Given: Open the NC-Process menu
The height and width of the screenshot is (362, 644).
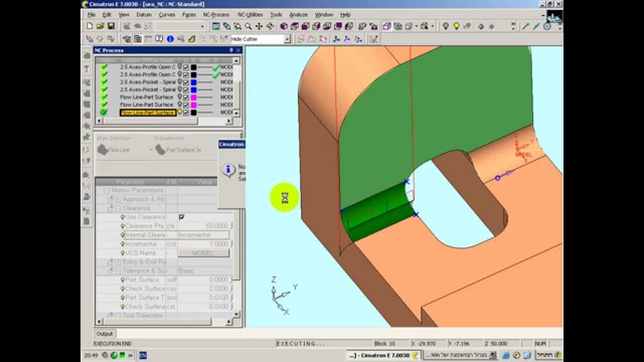Looking at the screenshot, I should [x=216, y=15].
